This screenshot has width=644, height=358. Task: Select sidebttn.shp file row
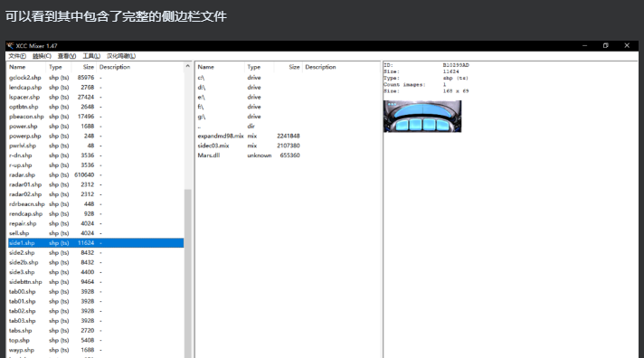pos(96,282)
